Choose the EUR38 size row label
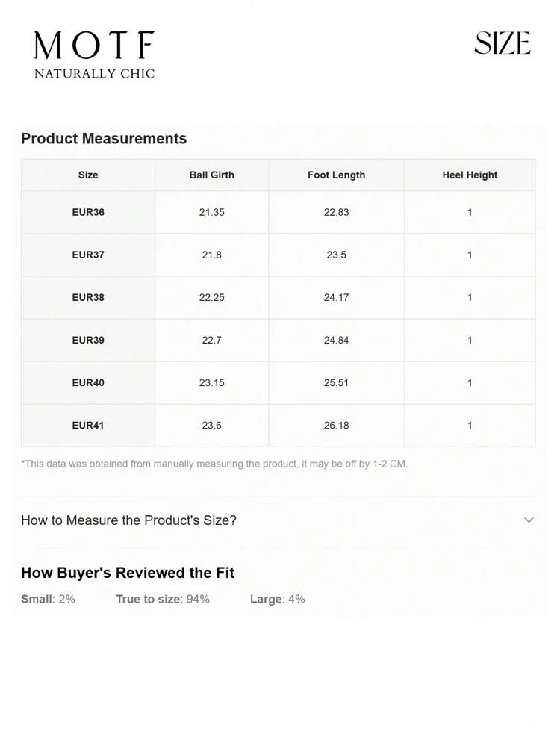Viewport: 560px width, 746px height. (88, 297)
